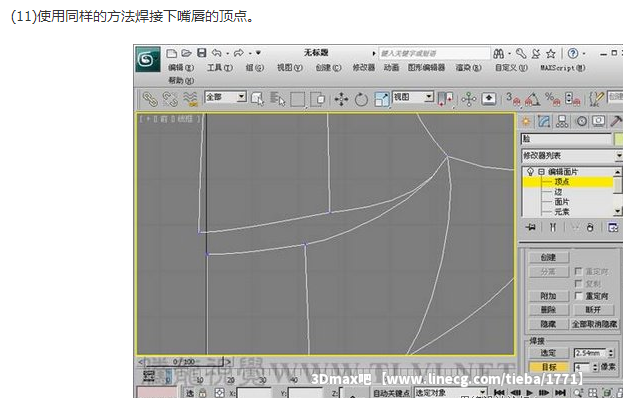Display panel monitor icon tab
This screenshot has height=398, width=623.
599,122
